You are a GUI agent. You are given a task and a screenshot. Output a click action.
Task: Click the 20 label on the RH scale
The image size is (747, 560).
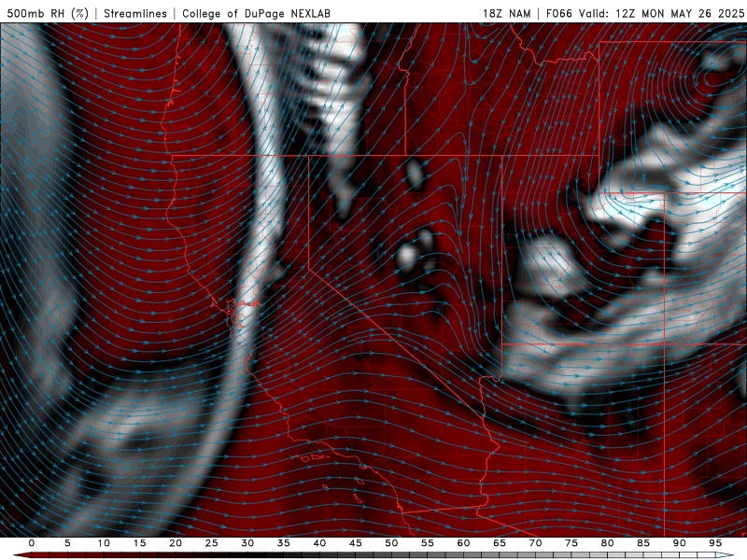coord(176,543)
